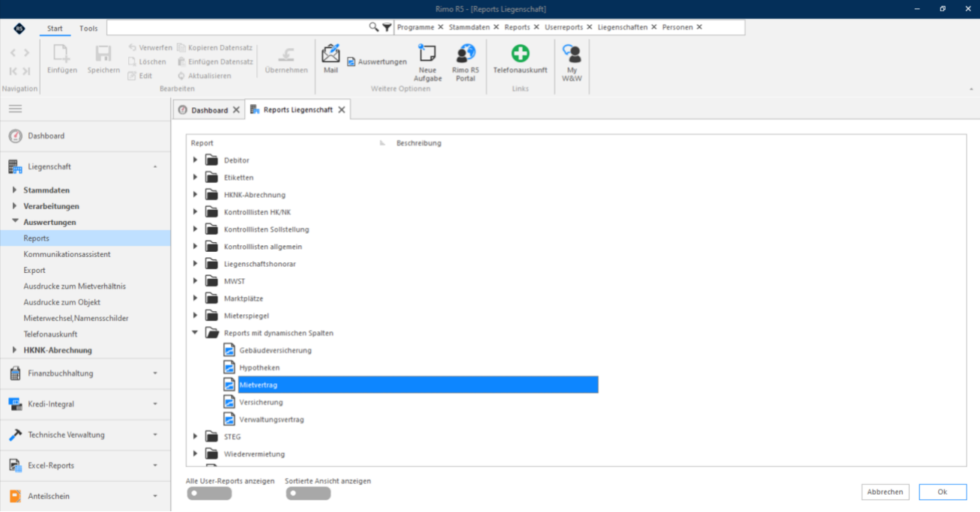The image size is (980, 512).
Task: Switch to the Dashboard document tab
Action: pyautogui.click(x=208, y=109)
